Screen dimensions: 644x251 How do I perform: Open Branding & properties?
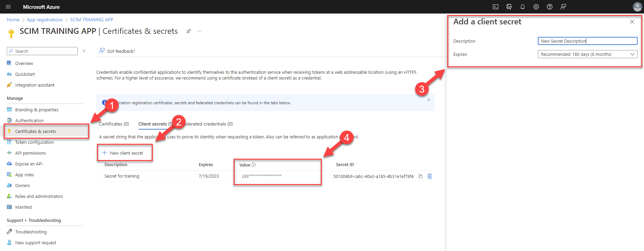(x=37, y=110)
